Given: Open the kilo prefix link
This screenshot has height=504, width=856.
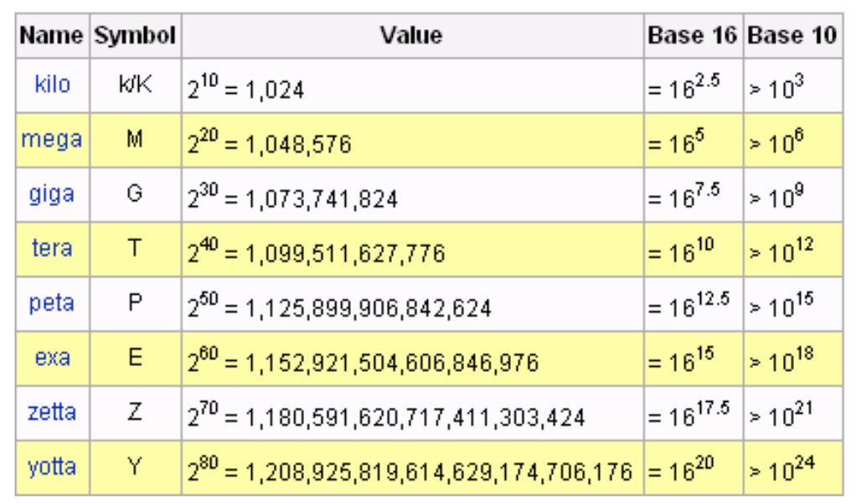Looking at the screenshot, I should (x=52, y=85).
